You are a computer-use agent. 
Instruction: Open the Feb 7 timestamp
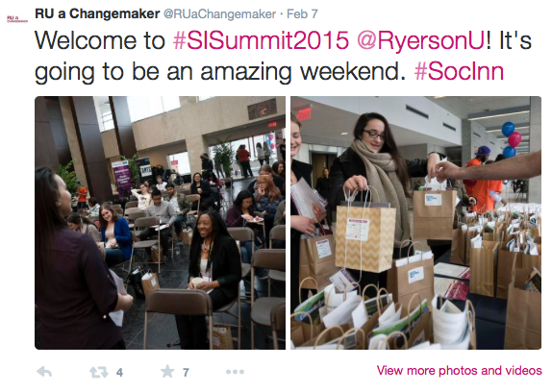click(x=302, y=14)
